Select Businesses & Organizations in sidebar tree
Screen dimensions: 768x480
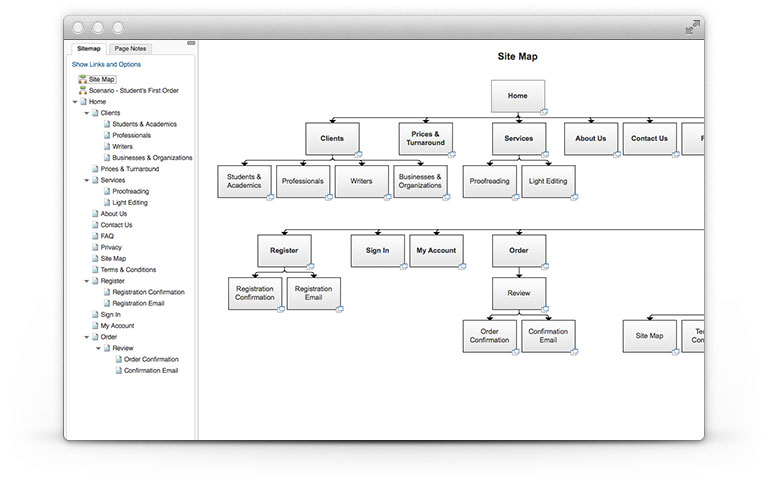click(152, 158)
